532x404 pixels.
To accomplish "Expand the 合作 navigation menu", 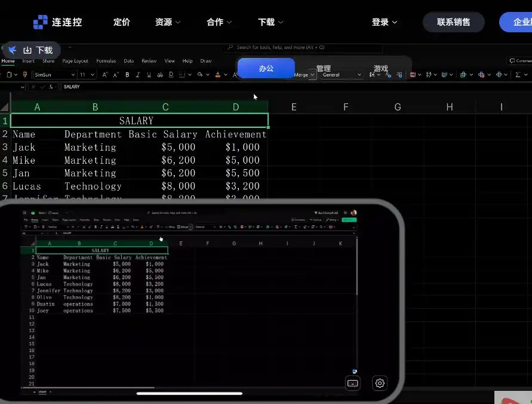I will tap(219, 22).
